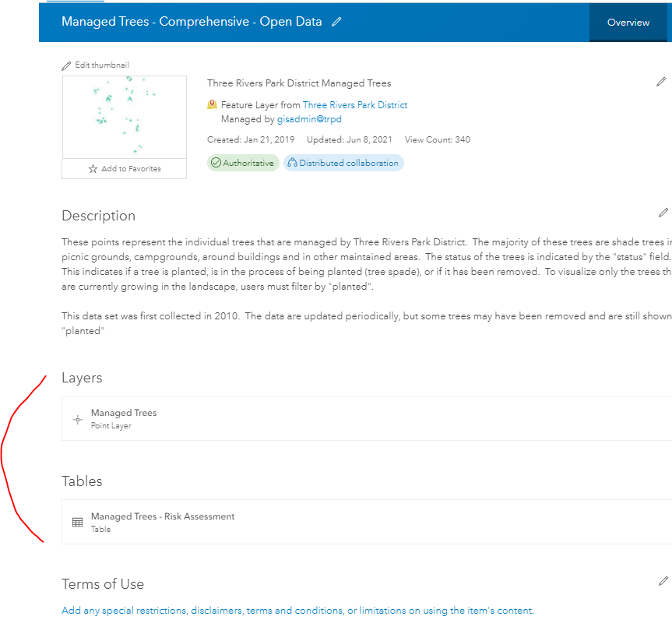Click the Authoritative checkmark icon
This screenshot has width=672, height=627.
pyautogui.click(x=216, y=163)
